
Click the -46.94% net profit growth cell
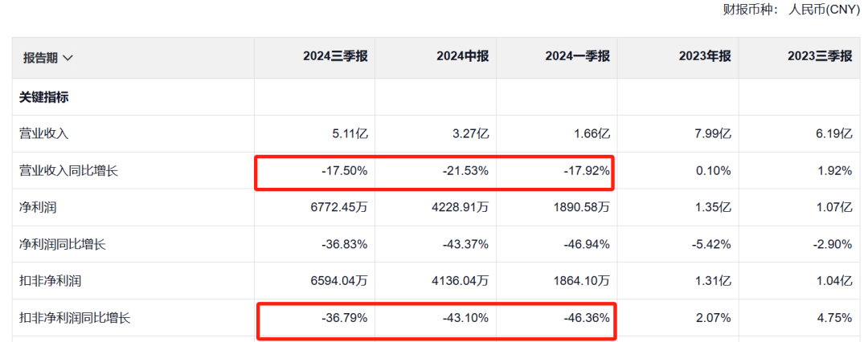click(587, 244)
